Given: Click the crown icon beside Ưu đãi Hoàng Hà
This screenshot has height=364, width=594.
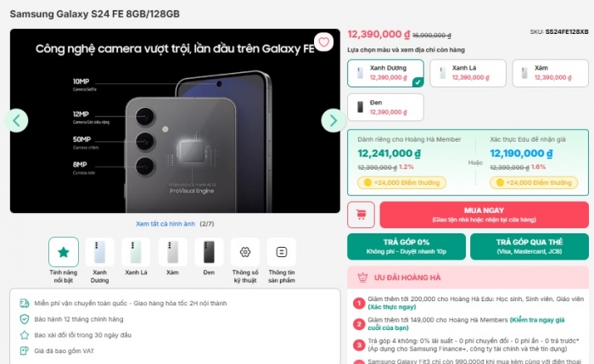Looking at the screenshot, I should 362,277.
